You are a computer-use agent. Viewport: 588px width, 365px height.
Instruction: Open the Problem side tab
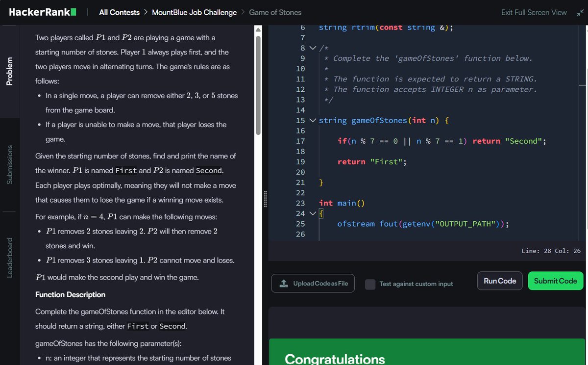click(9, 72)
